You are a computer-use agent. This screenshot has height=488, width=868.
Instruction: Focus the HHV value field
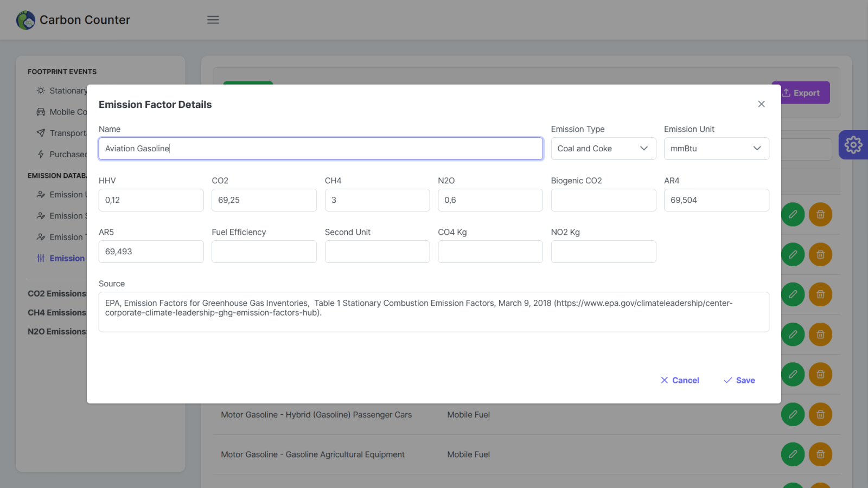tap(151, 200)
